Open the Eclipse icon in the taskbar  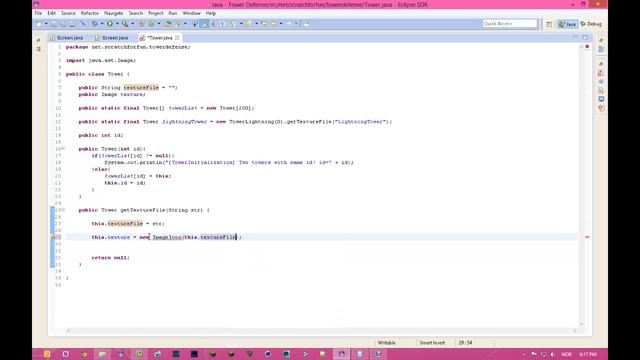341,354
